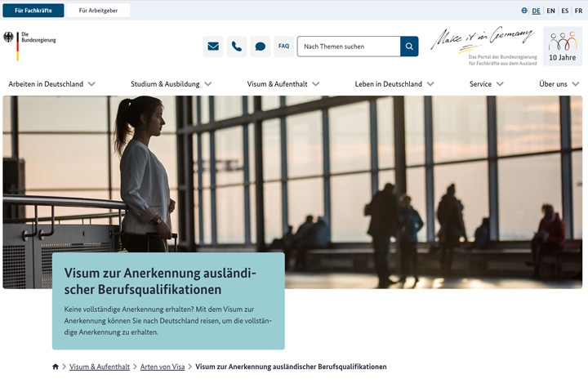The height and width of the screenshot is (392, 588).
Task: Open Arten von Visa breadcrumb link
Action: click(163, 367)
